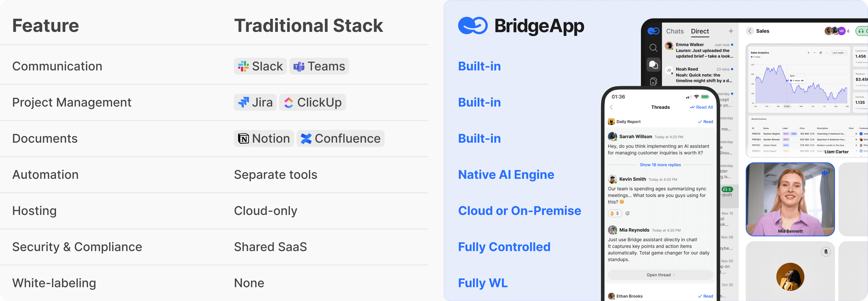This screenshot has height=301, width=868.
Task: Click the back arrow on the Threads screen
Action: click(612, 107)
